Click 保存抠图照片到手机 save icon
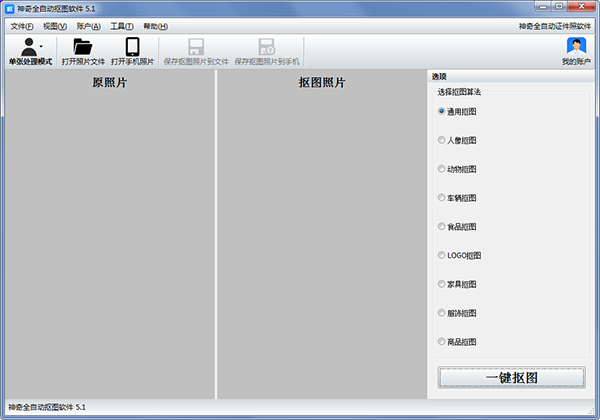 point(266,46)
